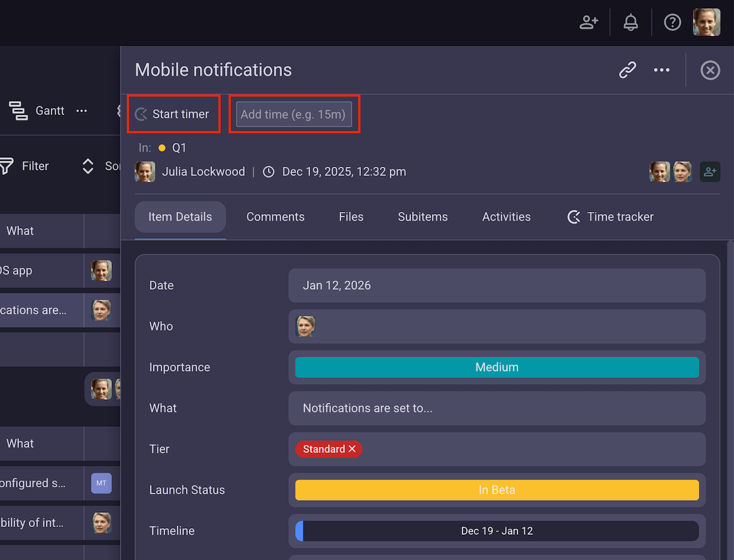Invite a teammate with the person-plus icon

pyautogui.click(x=588, y=22)
